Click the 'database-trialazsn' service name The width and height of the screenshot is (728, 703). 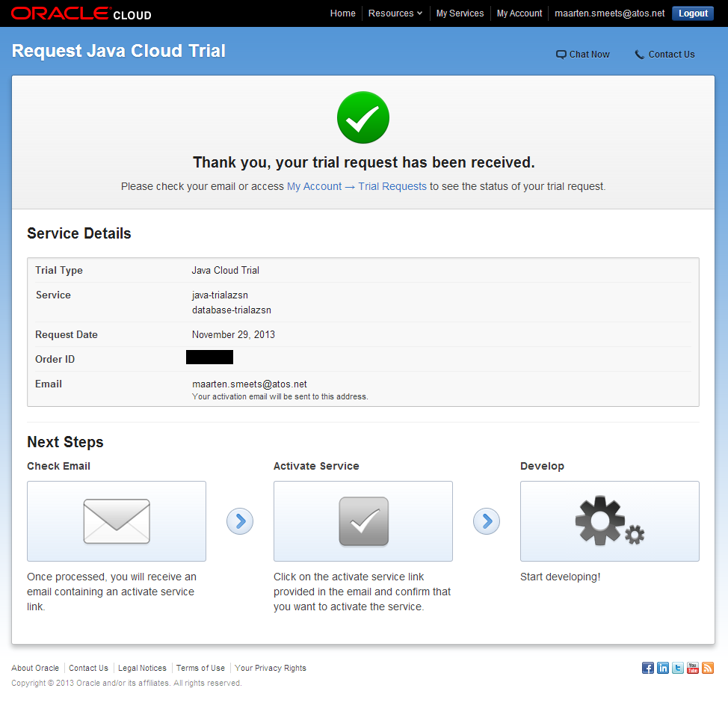pyautogui.click(x=232, y=310)
